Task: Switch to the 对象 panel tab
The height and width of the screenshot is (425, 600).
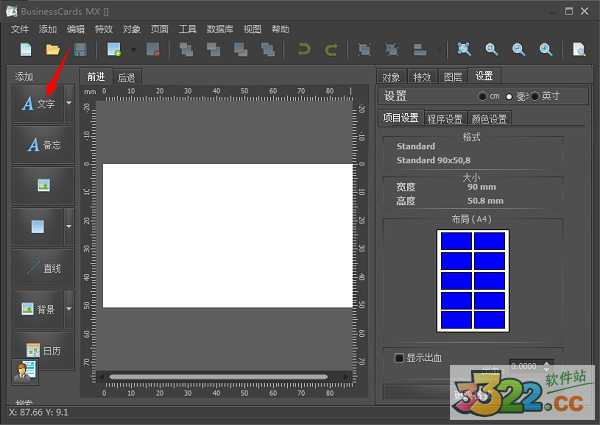Action: [391, 77]
